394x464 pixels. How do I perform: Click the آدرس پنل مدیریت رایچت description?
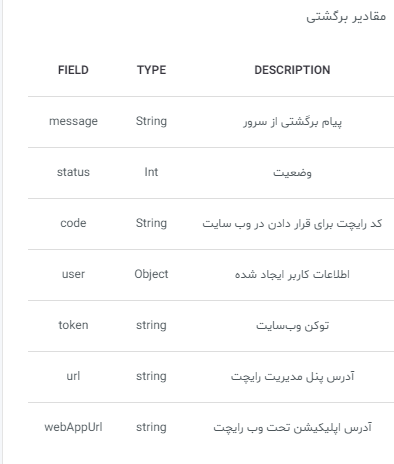coord(292,377)
